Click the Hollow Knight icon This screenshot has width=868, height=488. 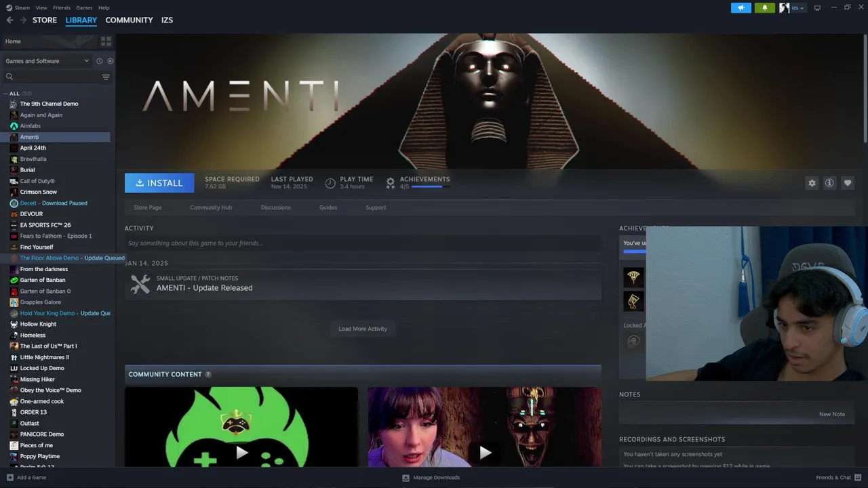pyautogui.click(x=14, y=324)
